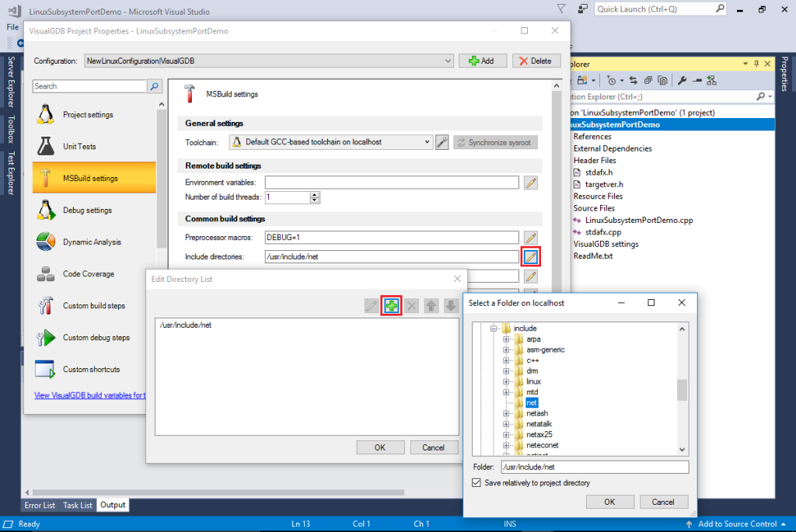Enable 'Save relatively to project directory'
796x532 pixels.
[477, 482]
